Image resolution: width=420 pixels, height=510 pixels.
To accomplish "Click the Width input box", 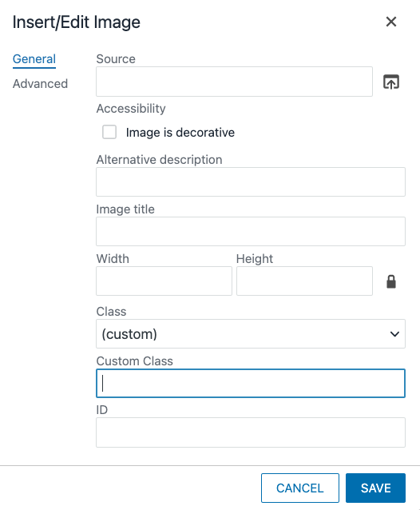I will click(x=164, y=281).
